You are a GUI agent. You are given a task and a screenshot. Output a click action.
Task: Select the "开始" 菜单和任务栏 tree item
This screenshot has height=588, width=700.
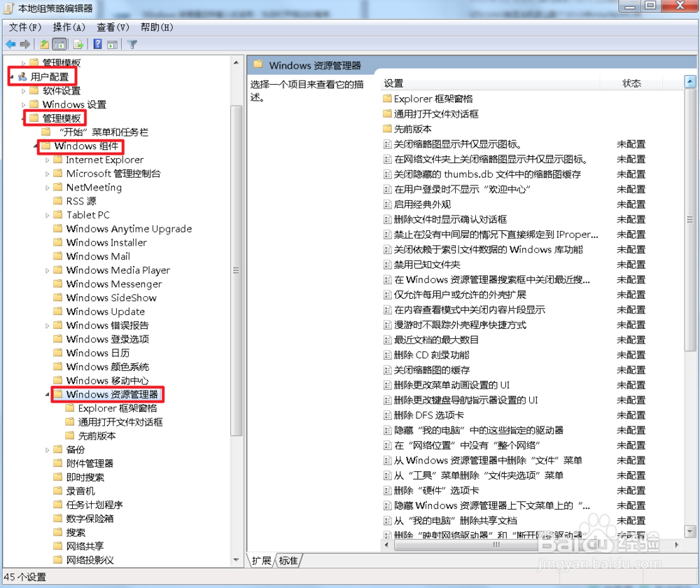point(104,132)
